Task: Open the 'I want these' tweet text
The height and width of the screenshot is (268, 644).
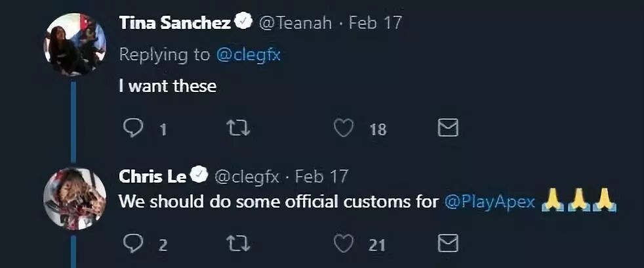Action: point(168,86)
